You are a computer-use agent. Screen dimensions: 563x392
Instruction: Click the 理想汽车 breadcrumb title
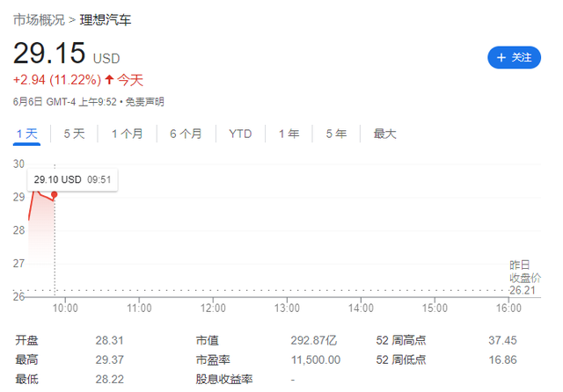(x=106, y=19)
